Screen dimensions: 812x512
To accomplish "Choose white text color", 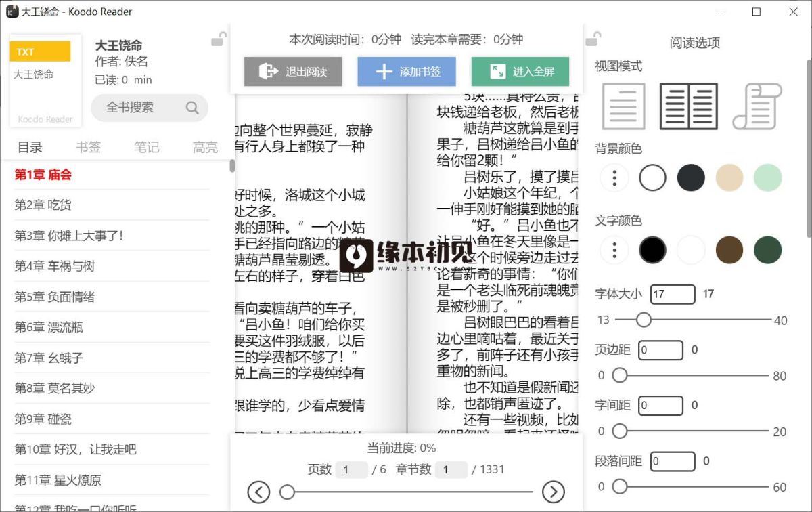I will (x=691, y=250).
